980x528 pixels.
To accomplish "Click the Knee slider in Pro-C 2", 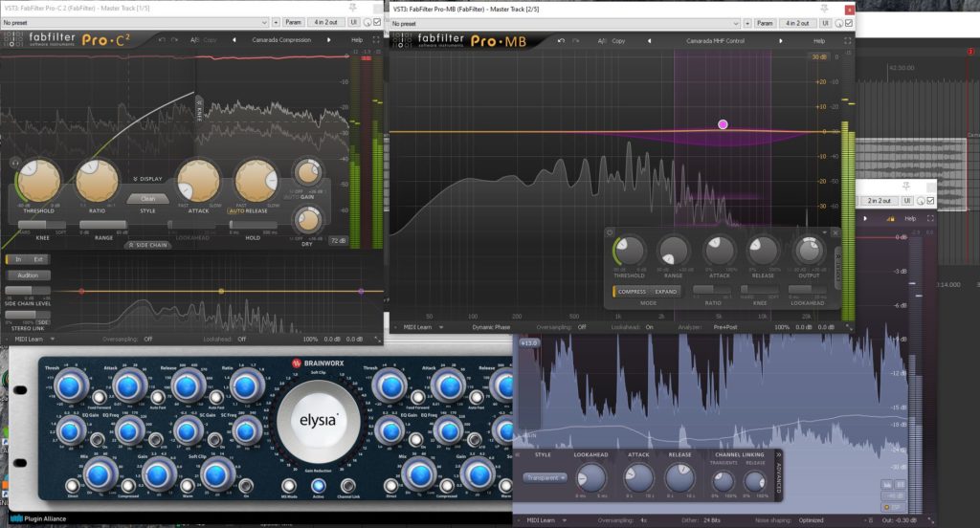I will click(x=41, y=225).
